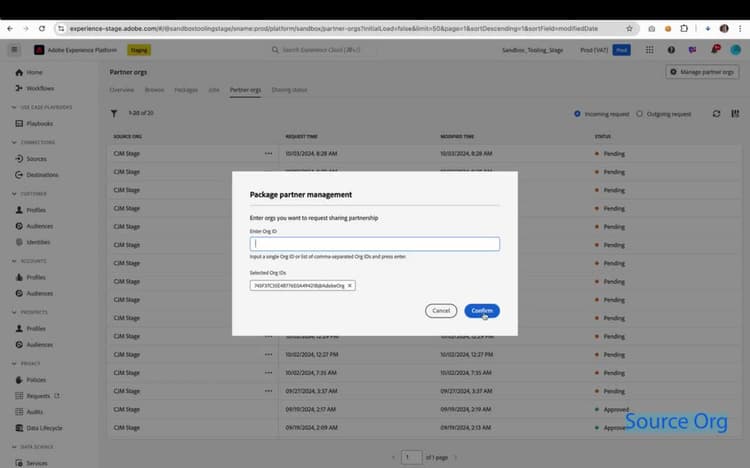This screenshot has height=468, width=750.
Task: Sort by Source Org column header
Action: coord(128,137)
